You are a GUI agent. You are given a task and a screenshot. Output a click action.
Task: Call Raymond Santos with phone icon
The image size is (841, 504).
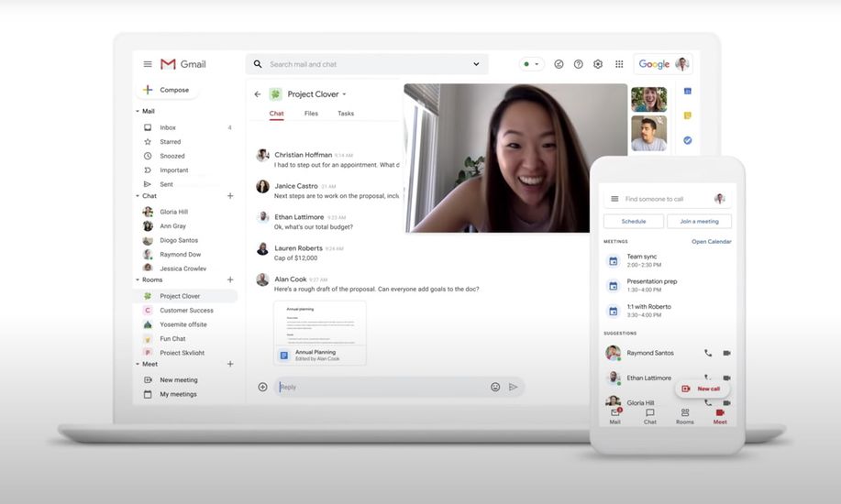pos(708,353)
